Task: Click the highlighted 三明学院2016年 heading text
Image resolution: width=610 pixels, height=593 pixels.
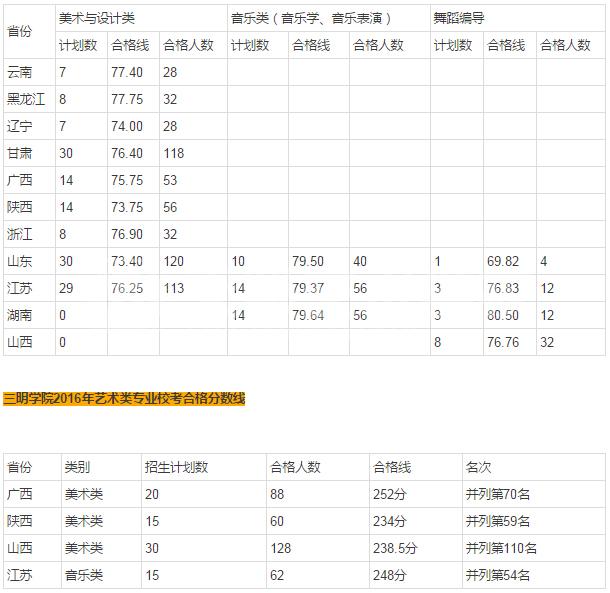Action: [124, 399]
